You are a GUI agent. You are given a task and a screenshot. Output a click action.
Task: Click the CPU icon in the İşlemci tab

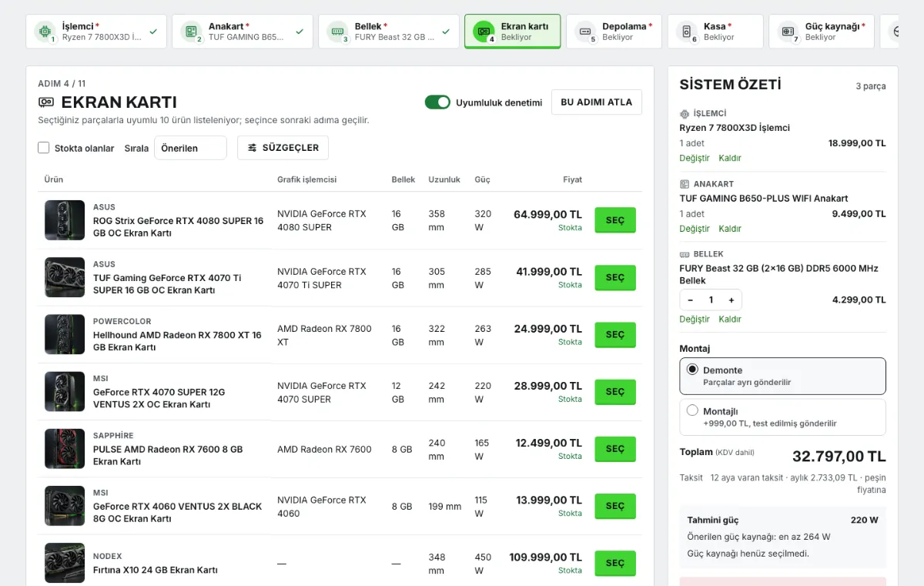coord(45,32)
